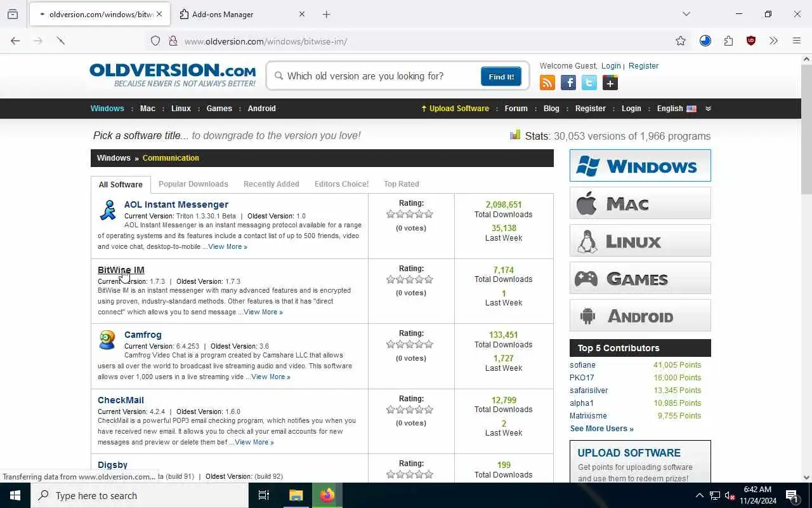812x508 pixels.
Task: Rate AOL Instant Messenger with the star rating
Action: click(410, 214)
